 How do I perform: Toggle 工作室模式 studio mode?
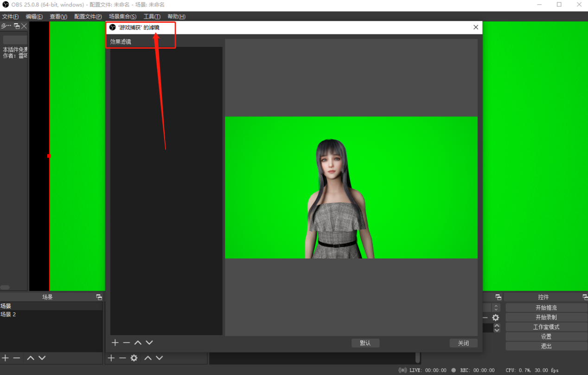click(x=546, y=327)
